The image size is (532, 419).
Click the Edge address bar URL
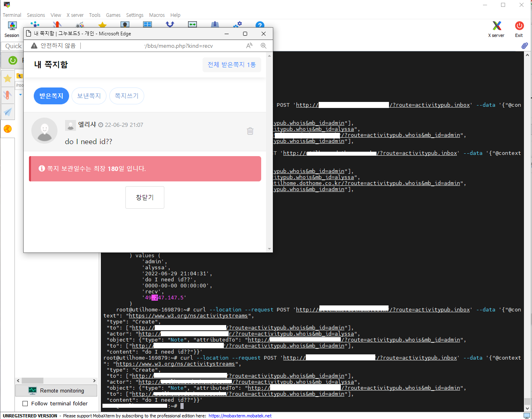179,46
